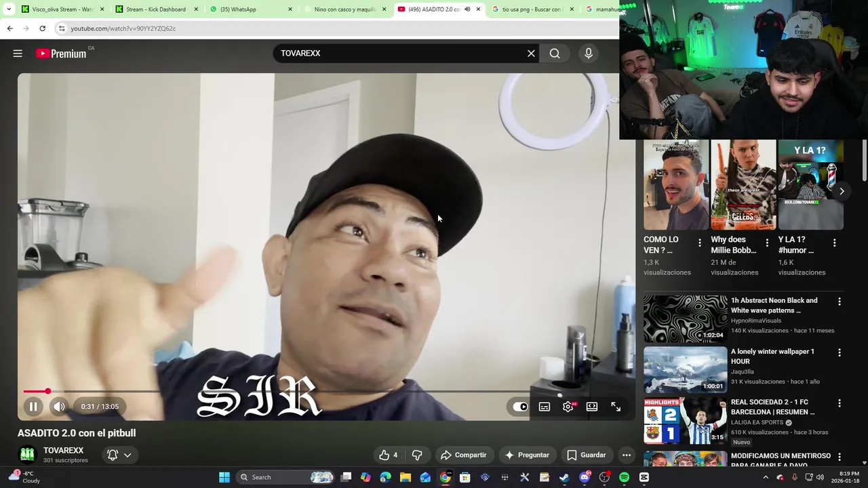Expand the notification bell dropdown for TOVAREXX
Screen dimensions: 868x488
[x=119, y=455]
